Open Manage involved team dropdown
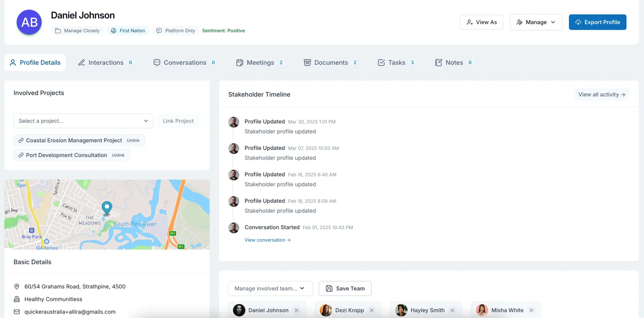Image resolution: width=644 pixels, height=318 pixels. tap(270, 288)
